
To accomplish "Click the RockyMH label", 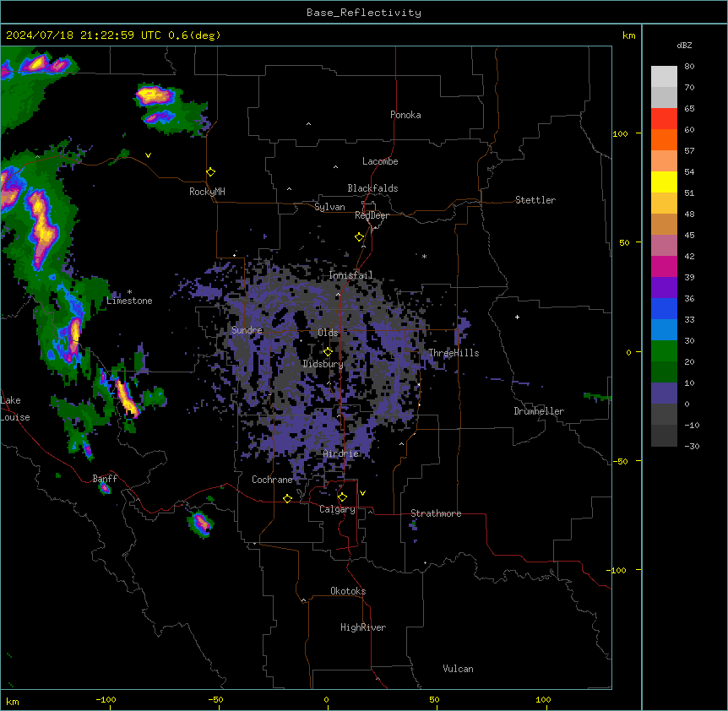I will (x=207, y=192).
